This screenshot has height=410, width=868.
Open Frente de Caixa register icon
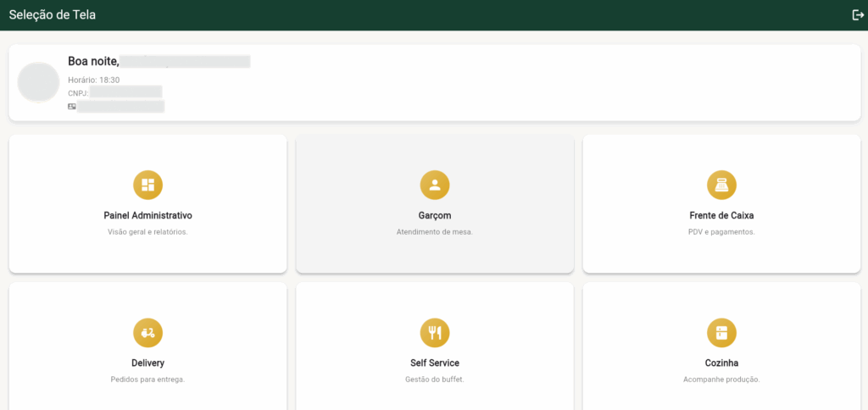tap(721, 185)
